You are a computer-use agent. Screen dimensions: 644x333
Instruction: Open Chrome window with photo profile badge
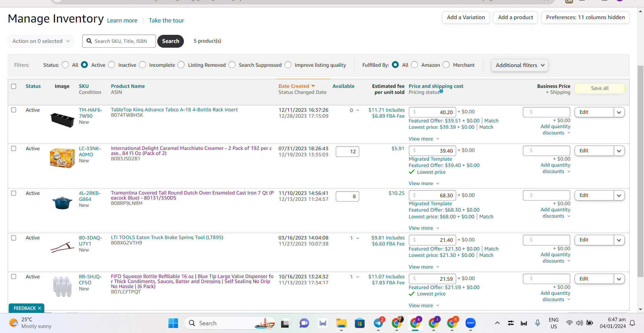(397, 323)
